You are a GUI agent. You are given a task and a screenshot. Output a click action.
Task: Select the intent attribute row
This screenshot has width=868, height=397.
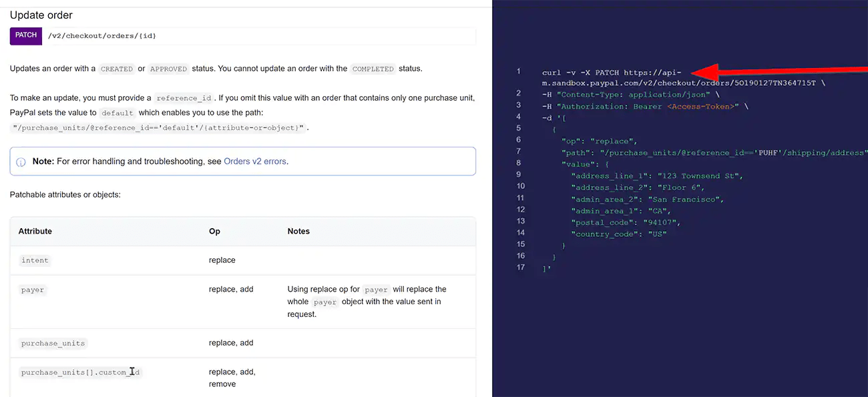(35, 260)
